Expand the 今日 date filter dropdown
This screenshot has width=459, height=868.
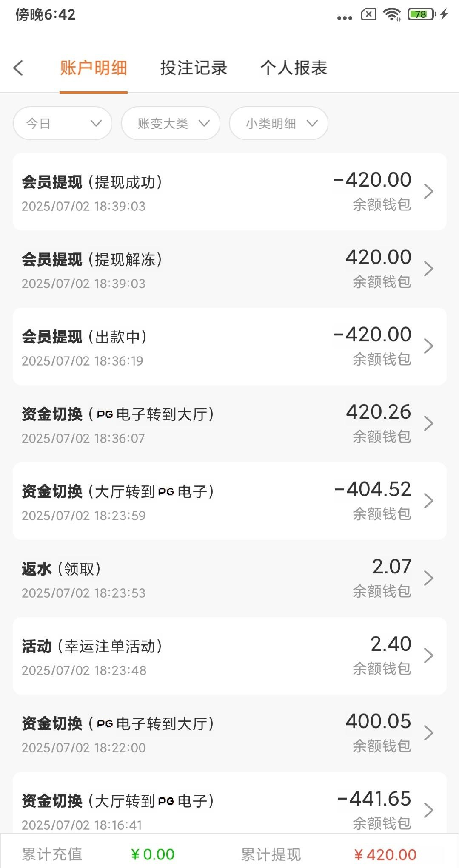(63, 123)
